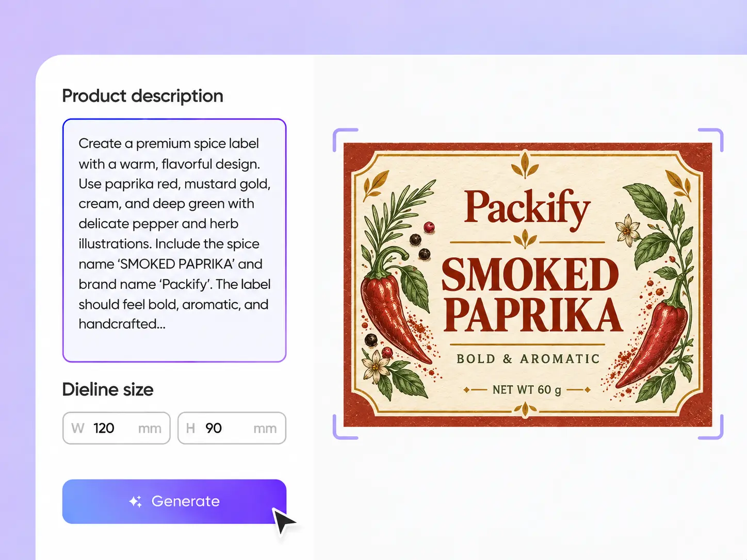Click the 'mm' unit in the width field
The image size is (747, 560).
pyautogui.click(x=150, y=429)
